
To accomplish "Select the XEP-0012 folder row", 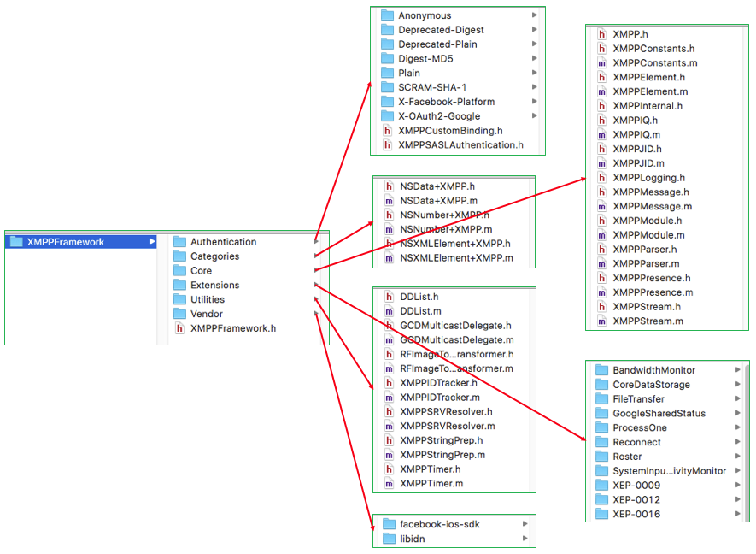I will (667, 499).
